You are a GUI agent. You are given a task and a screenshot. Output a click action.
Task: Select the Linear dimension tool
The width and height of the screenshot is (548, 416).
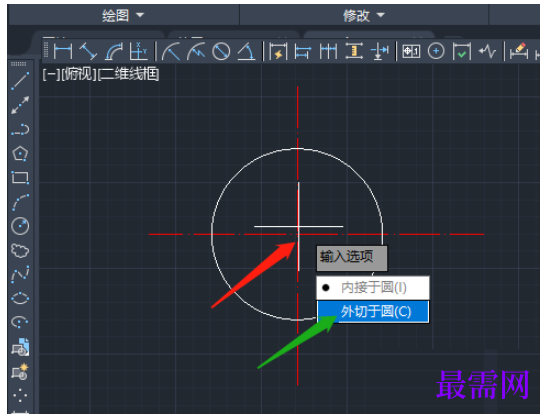point(63,51)
